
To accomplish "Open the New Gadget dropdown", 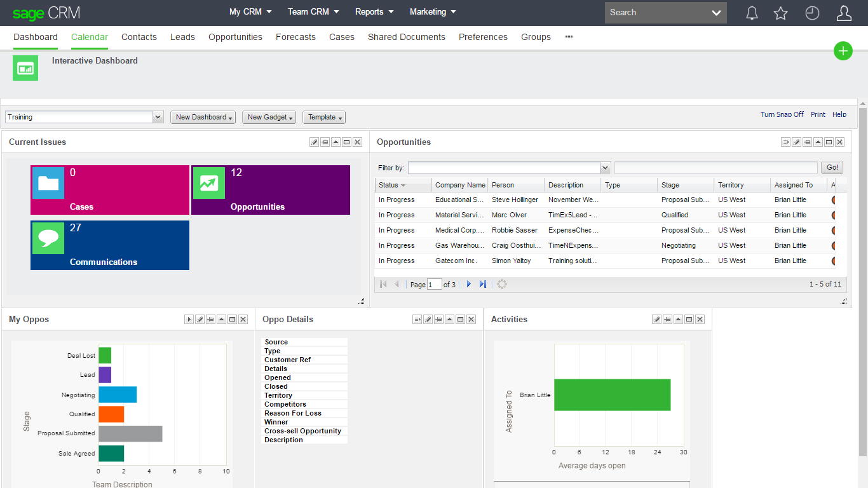I will coord(269,117).
